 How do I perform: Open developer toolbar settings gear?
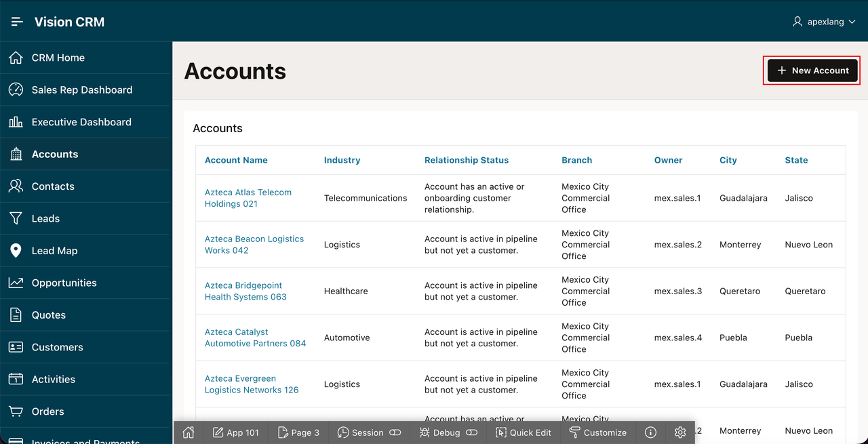(x=680, y=432)
